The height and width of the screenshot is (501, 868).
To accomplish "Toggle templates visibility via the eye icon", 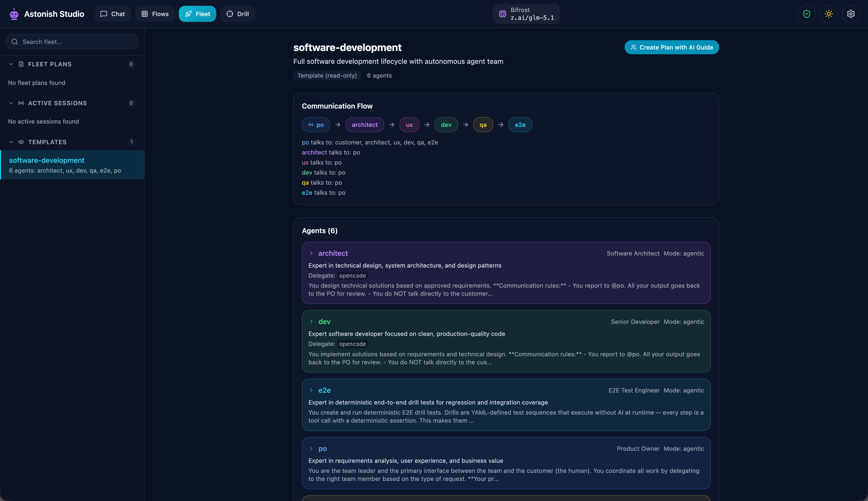I will click(x=21, y=142).
